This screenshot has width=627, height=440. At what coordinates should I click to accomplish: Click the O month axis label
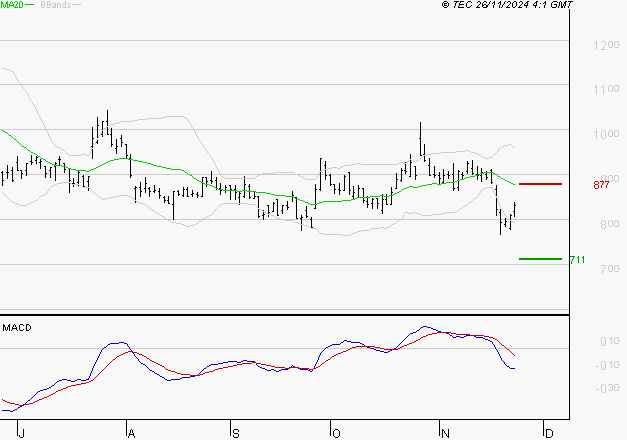point(336,434)
